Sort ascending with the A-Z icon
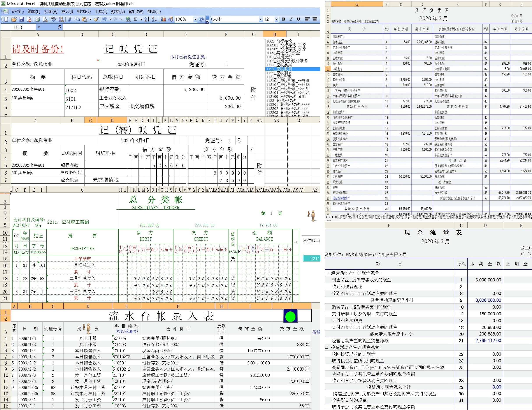This screenshot has width=532, height=410. [147, 19]
